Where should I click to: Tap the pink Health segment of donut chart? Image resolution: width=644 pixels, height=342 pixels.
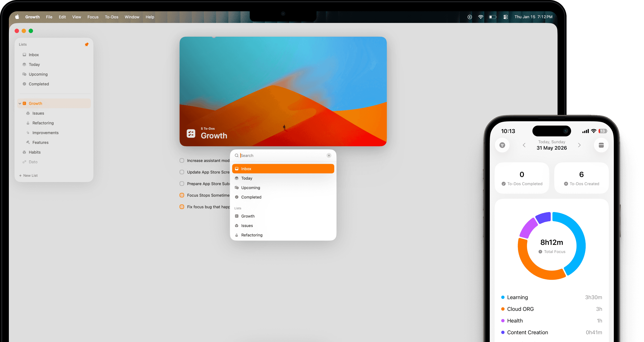(528, 228)
